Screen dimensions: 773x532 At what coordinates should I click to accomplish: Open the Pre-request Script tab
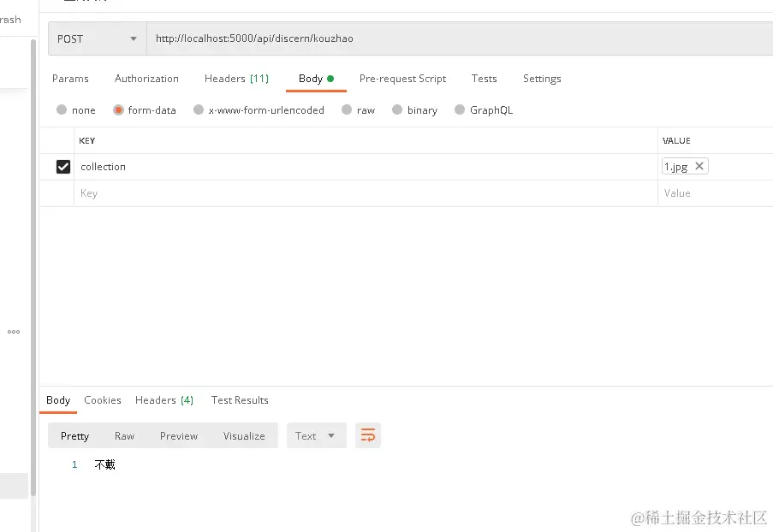click(x=403, y=79)
